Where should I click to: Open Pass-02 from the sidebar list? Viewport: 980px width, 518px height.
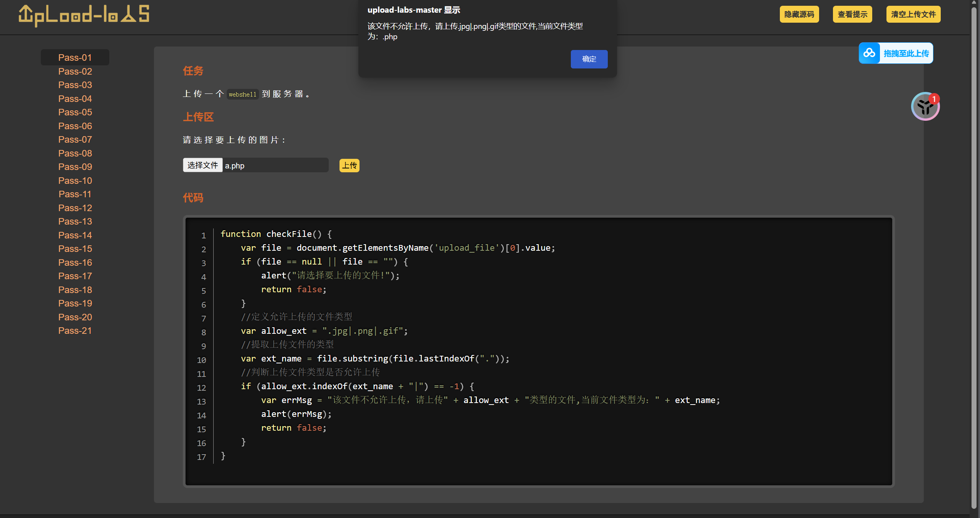75,72
